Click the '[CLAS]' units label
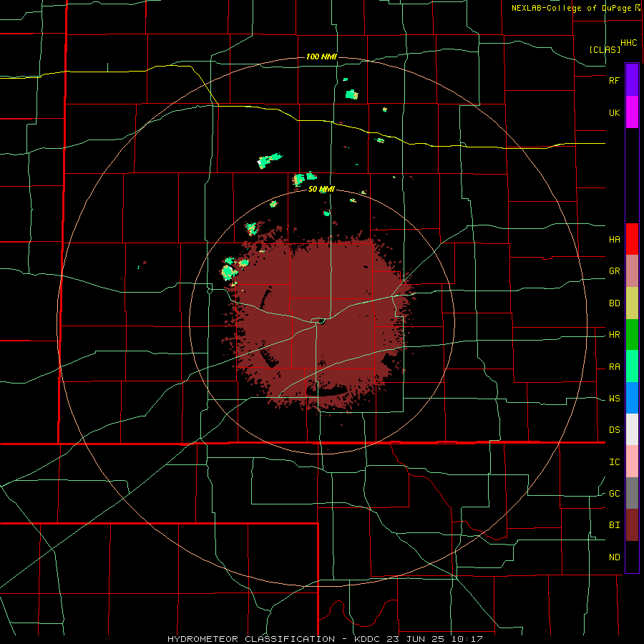 pos(605,49)
